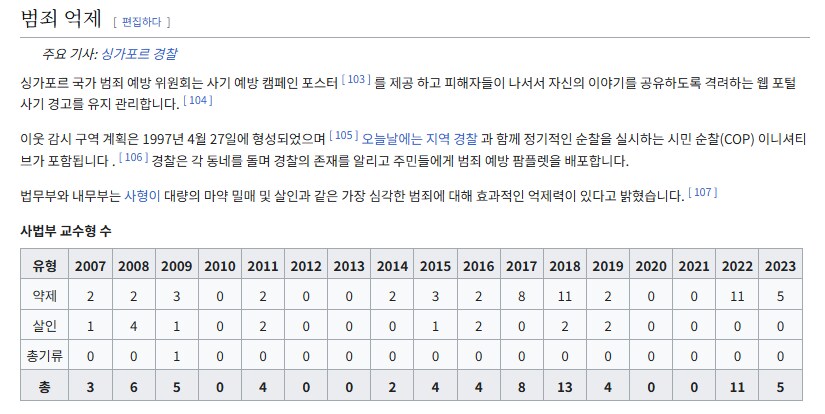Follow the 사형이 link
Screen dimensions: 825x414
[x=142, y=196]
